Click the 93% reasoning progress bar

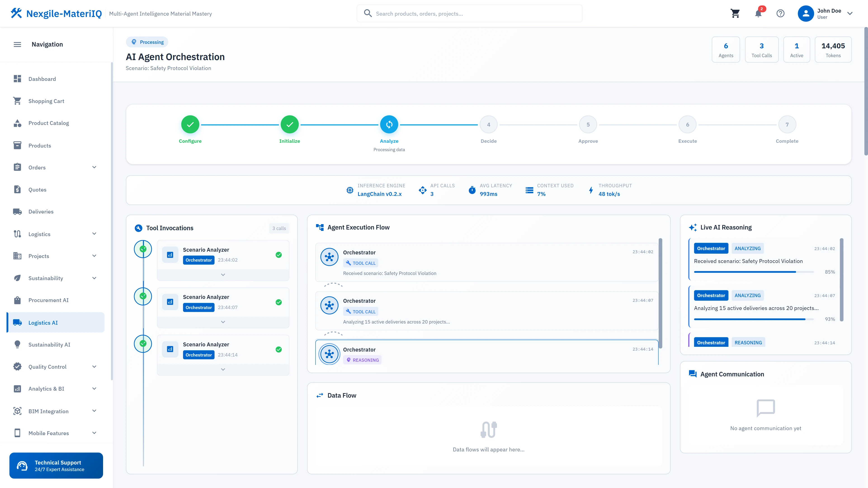754,319
